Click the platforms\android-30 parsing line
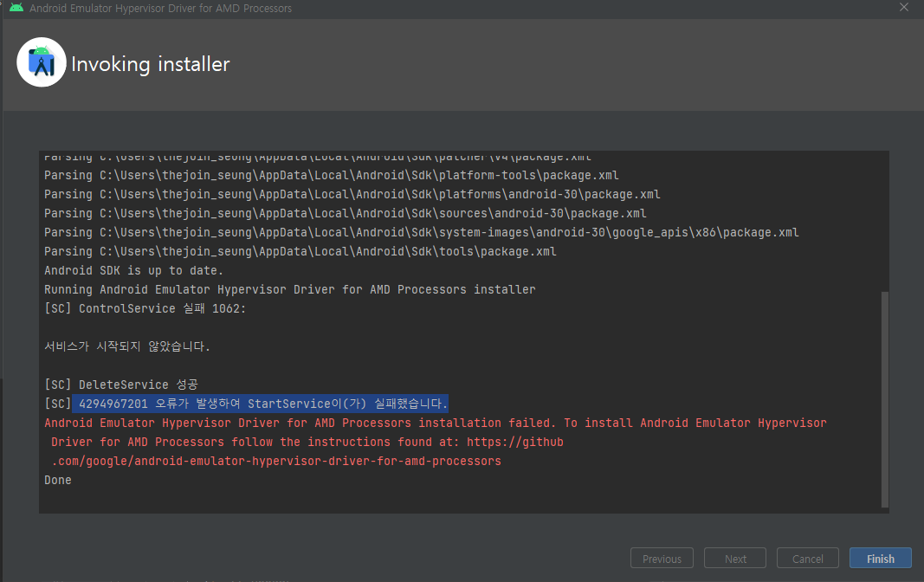The width and height of the screenshot is (924, 582). [x=352, y=194]
